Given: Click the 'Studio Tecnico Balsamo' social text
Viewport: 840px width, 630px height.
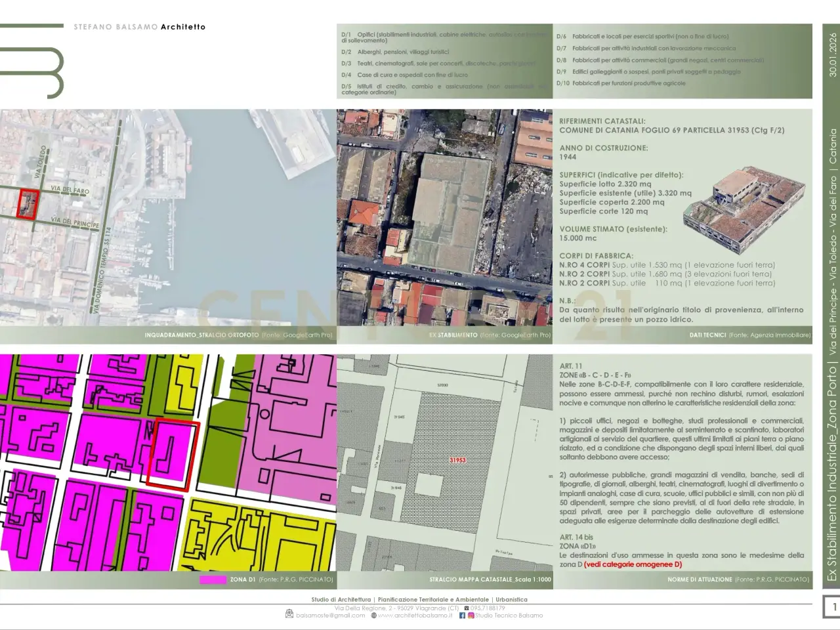Looking at the screenshot, I should 509,616.
